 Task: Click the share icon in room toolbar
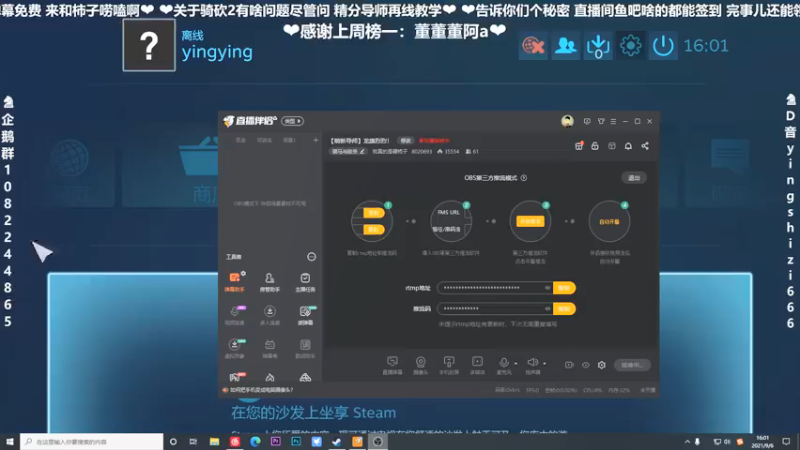click(x=645, y=146)
